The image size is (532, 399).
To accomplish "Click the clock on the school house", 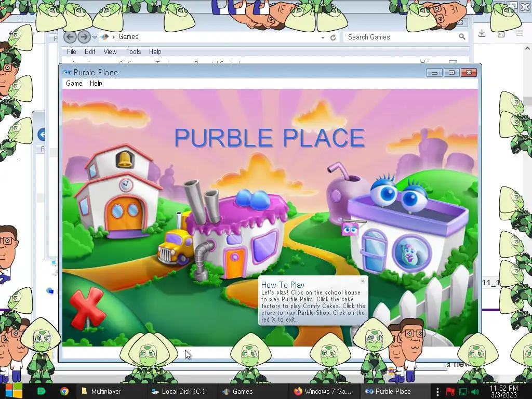I will [x=126, y=185].
